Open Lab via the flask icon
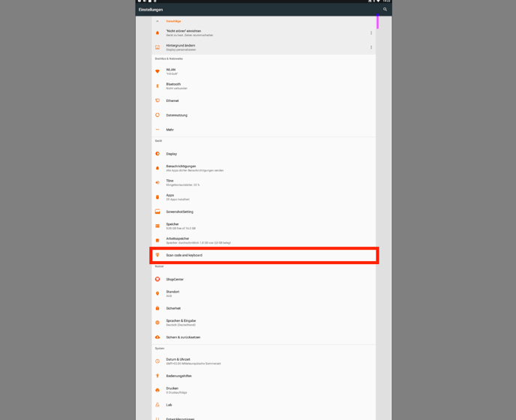The image size is (516, 420). point(157,405)
